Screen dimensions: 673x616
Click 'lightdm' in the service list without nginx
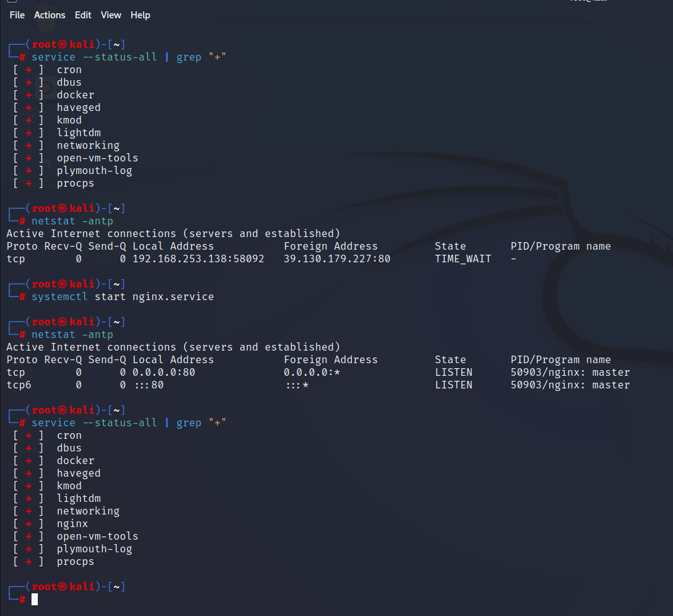click(79, 133)
